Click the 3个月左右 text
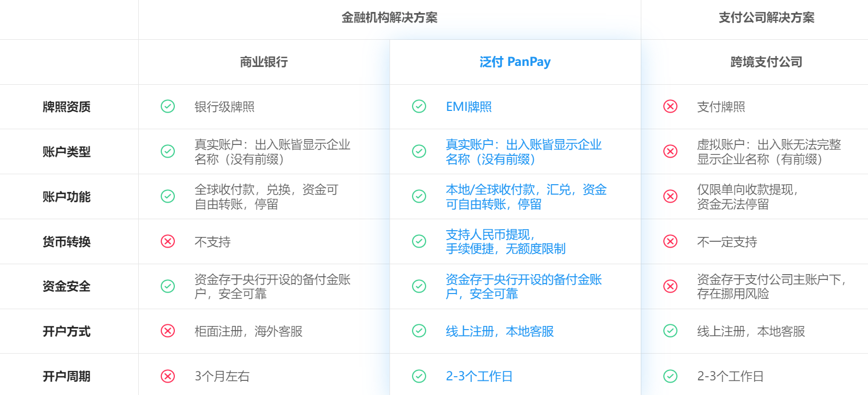The height and width of the screenshot is (395, 868). point(222,376)
